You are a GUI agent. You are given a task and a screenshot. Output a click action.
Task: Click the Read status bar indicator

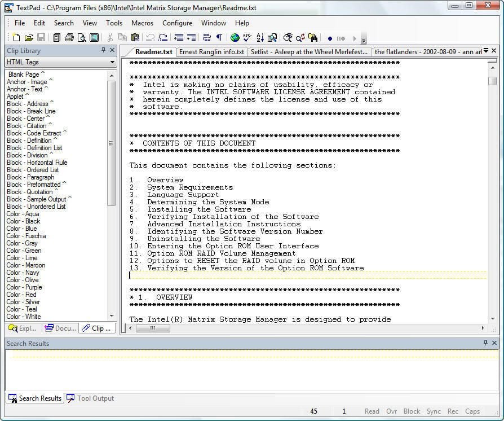click(372, 411)
